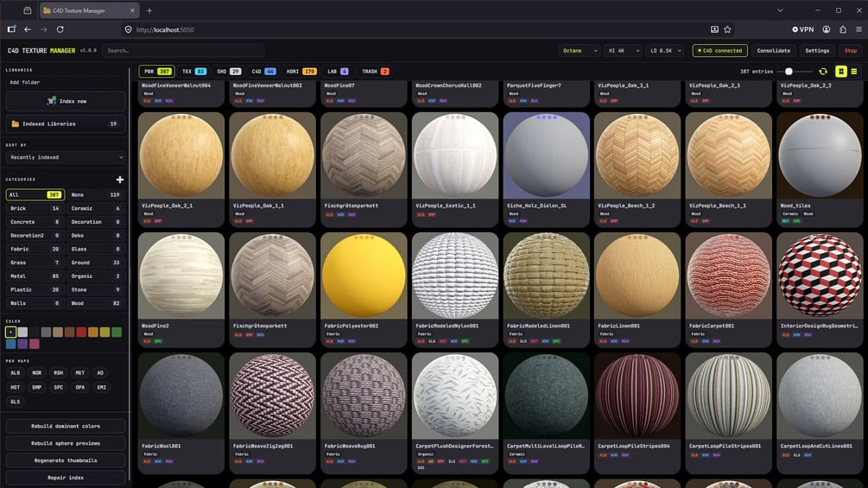Open reader view icon in address bar
Viewport: 868px width, 488px height.
[x=714, y=29]
